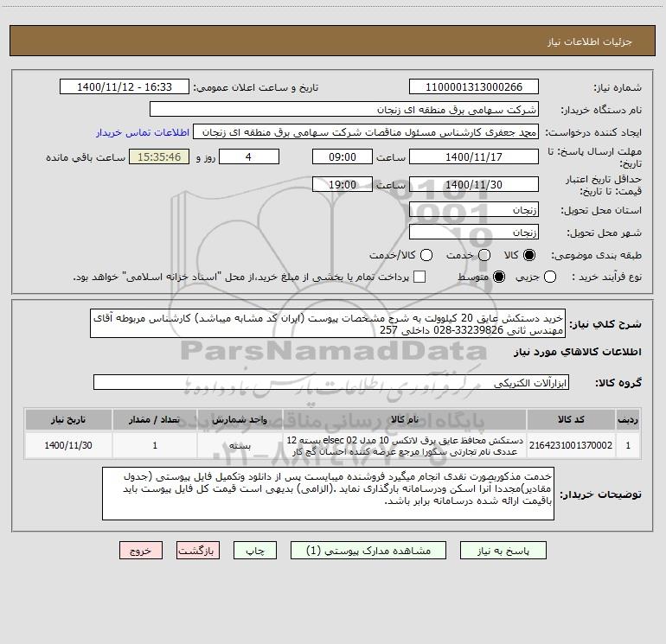Click the تعداد / مقدار column header
The width and height of the screenshot is (666, 644).
pos(155,419)
